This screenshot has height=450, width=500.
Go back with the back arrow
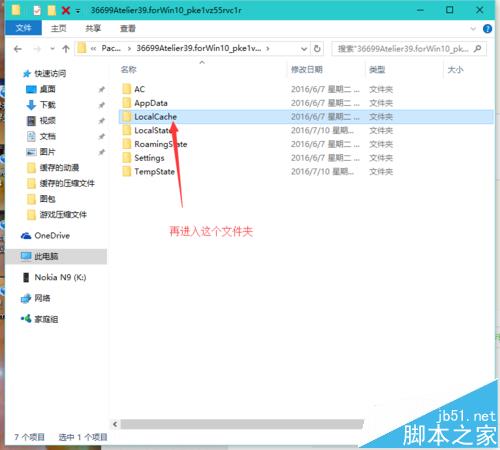pyautogui.click(x=18, y=49)
